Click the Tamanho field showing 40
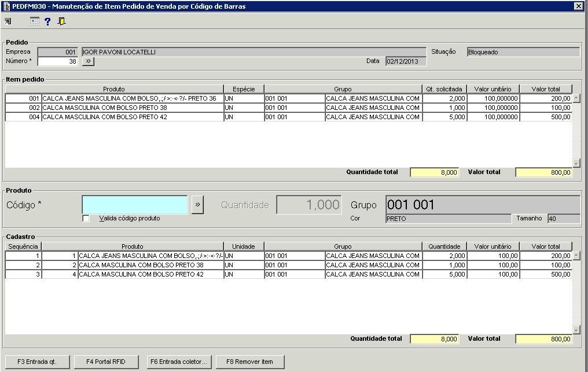 click(564, 219)
